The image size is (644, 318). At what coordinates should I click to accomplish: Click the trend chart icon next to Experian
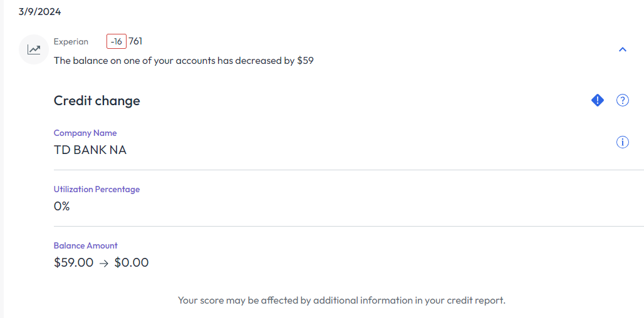pyautogui.click(x=34, y=49)
